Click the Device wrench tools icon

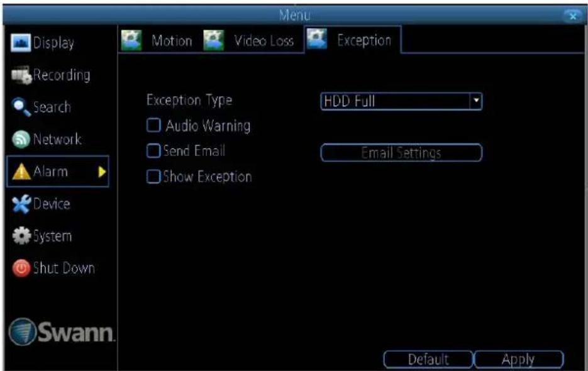click(21, 204)
